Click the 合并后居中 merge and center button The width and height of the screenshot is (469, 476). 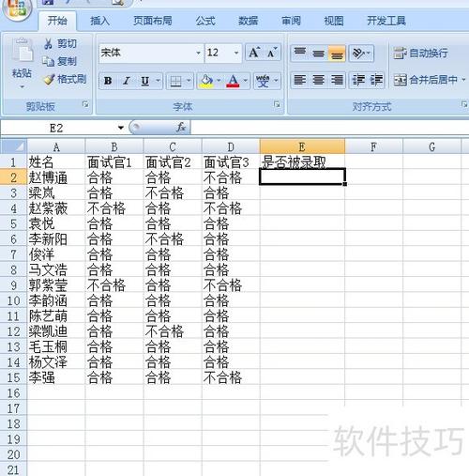425,80
